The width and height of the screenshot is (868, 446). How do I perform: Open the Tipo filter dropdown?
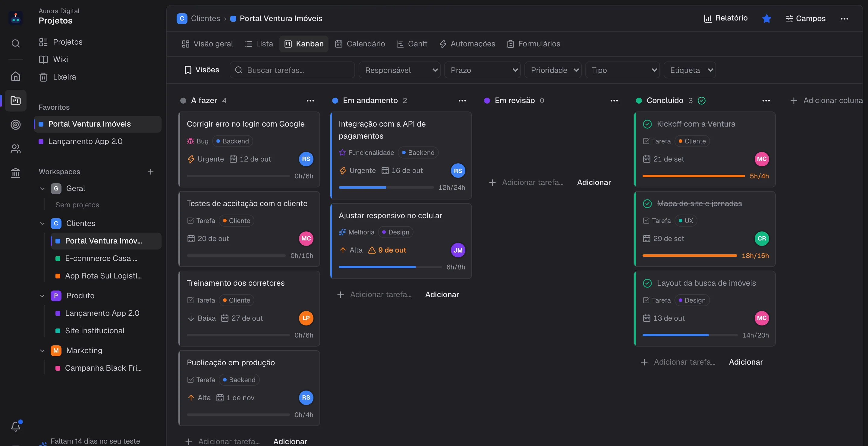point(622,70)
